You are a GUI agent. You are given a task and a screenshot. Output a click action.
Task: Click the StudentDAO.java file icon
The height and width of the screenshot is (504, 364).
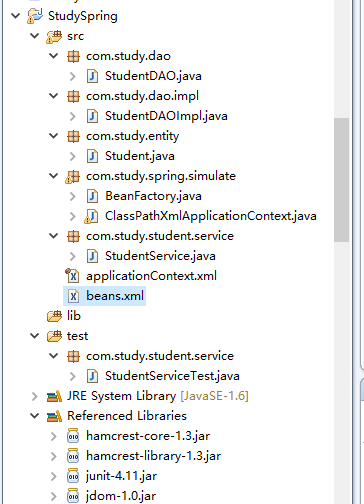[x=92, y=76]
